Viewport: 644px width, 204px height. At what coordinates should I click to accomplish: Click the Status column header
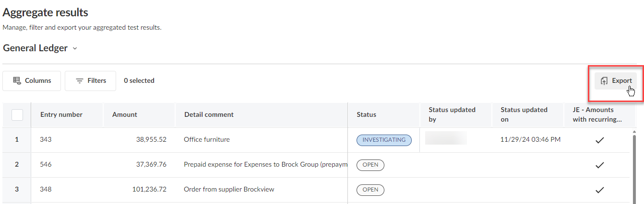coord(366,115)
